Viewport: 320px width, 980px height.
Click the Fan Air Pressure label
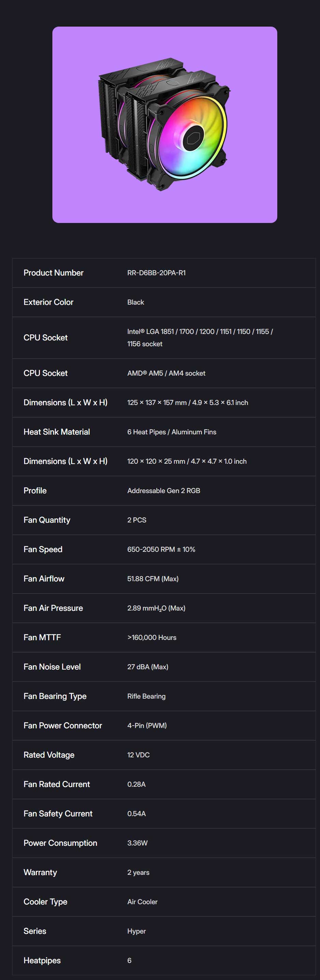tap(53, 608)
